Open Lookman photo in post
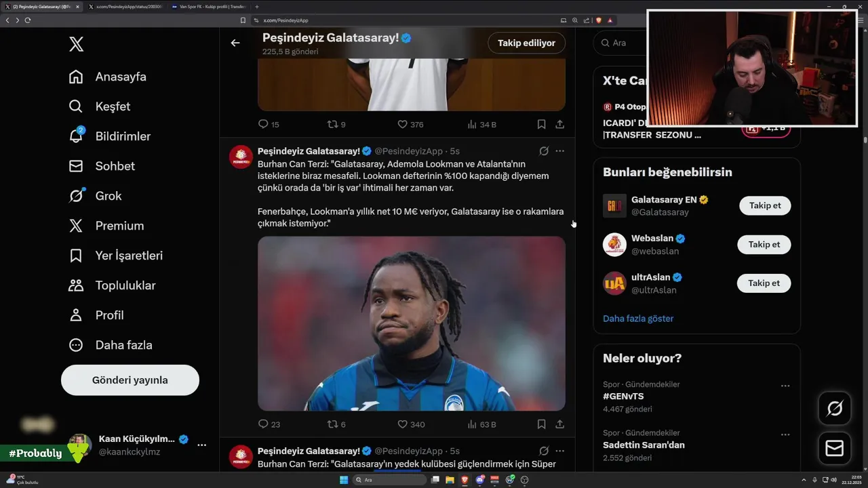 412,323
